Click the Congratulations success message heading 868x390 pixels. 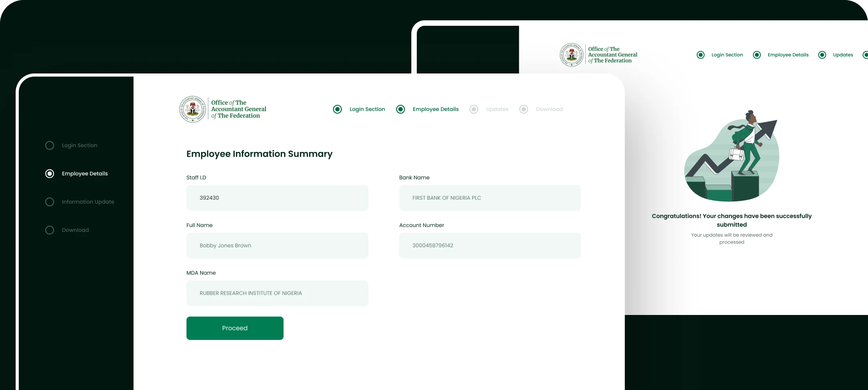[732, 220]
